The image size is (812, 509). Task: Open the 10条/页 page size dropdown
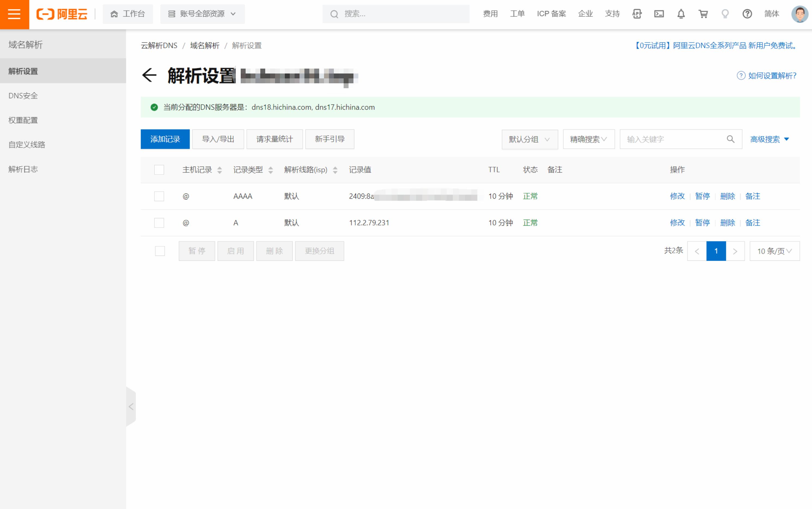(774, 251)
